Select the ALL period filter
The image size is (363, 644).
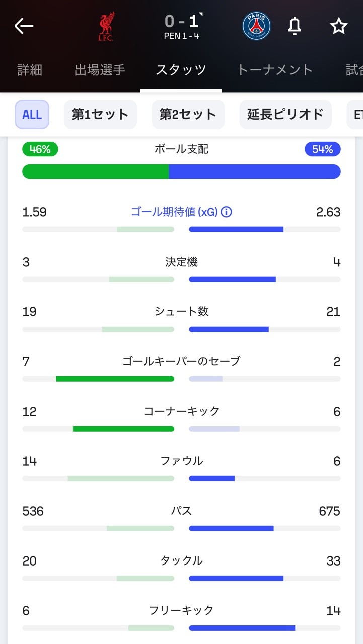pos(32,115)
